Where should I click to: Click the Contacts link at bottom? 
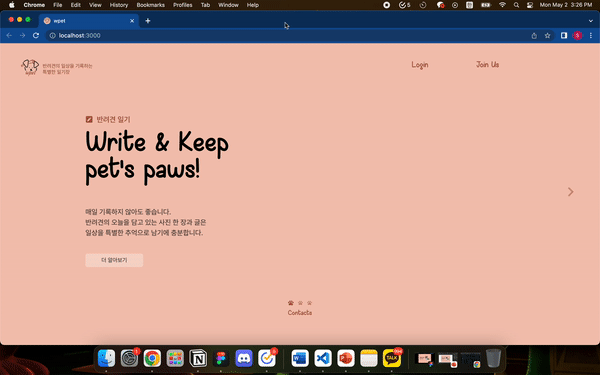click(300, 313)
